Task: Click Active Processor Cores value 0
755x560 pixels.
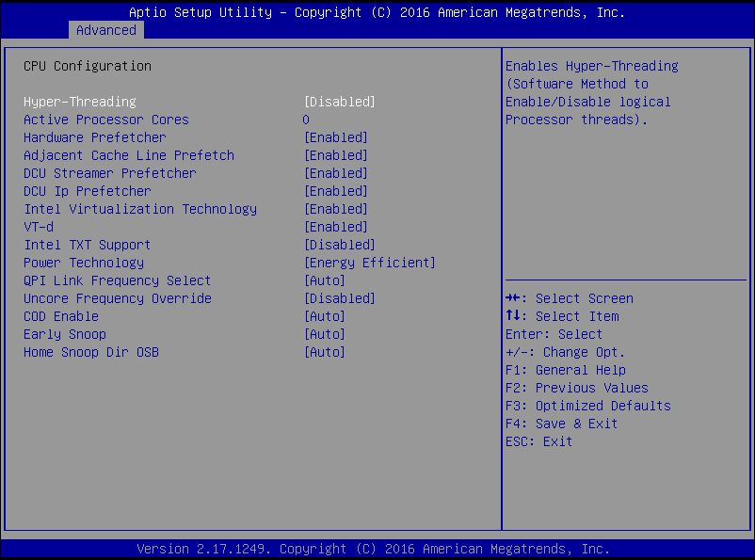Action: coord(306,120)
